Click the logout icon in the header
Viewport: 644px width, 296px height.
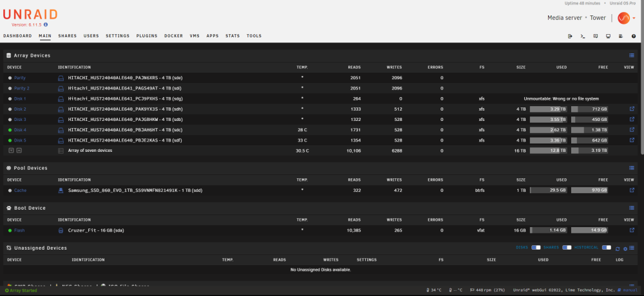[x=570, y=36]
